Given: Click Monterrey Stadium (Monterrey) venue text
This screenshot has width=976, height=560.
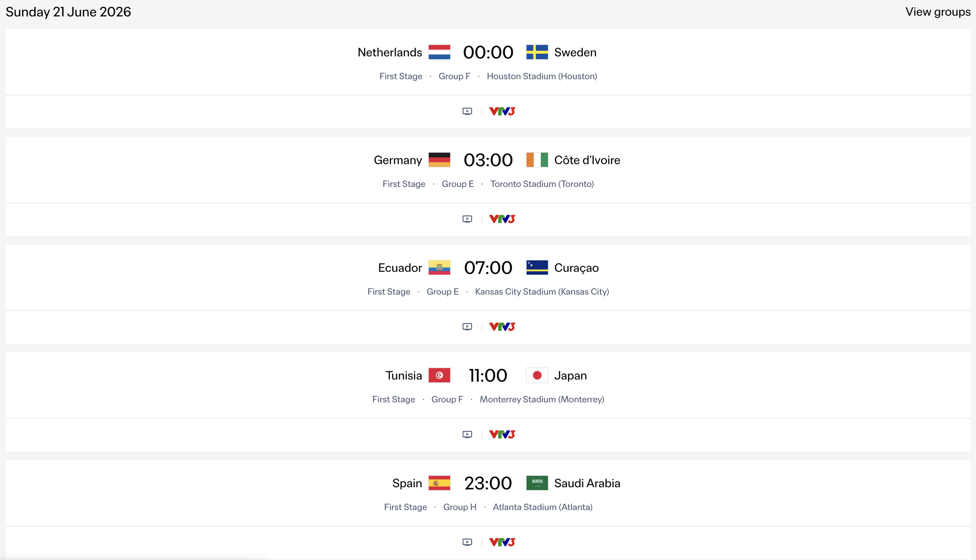Looking at the screenshot, I should click(x=542, y=399).
